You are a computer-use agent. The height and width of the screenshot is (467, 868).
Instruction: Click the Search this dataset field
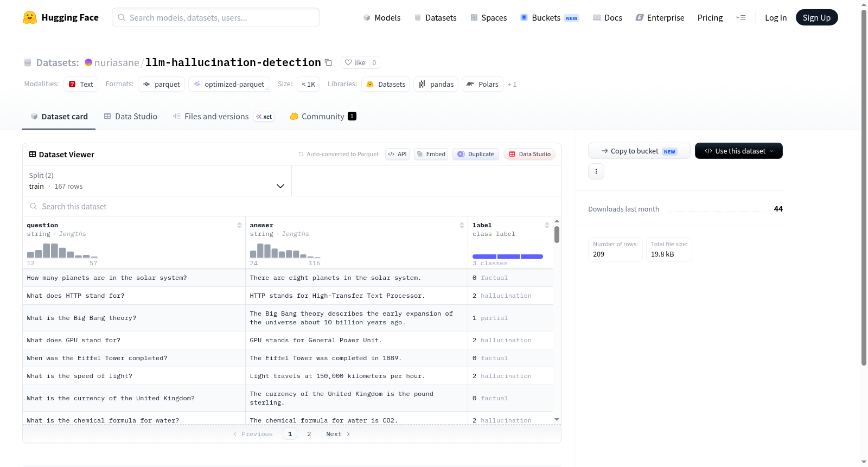point(292,207)
